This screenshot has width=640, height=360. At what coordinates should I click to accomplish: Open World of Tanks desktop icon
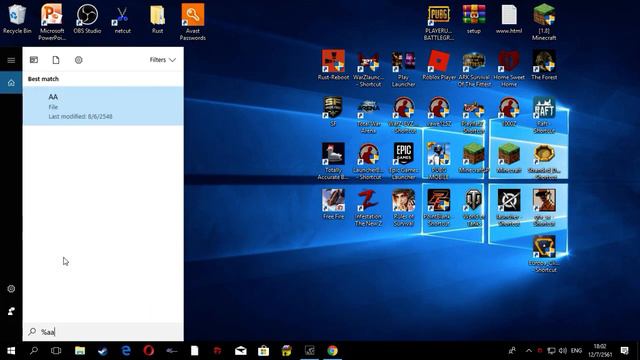(473, 208)
